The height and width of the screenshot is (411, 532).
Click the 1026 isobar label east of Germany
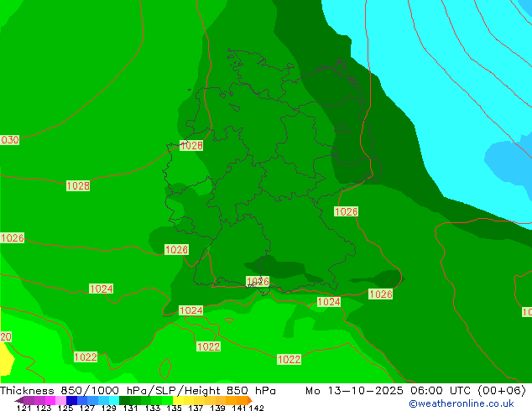[346, 211]
